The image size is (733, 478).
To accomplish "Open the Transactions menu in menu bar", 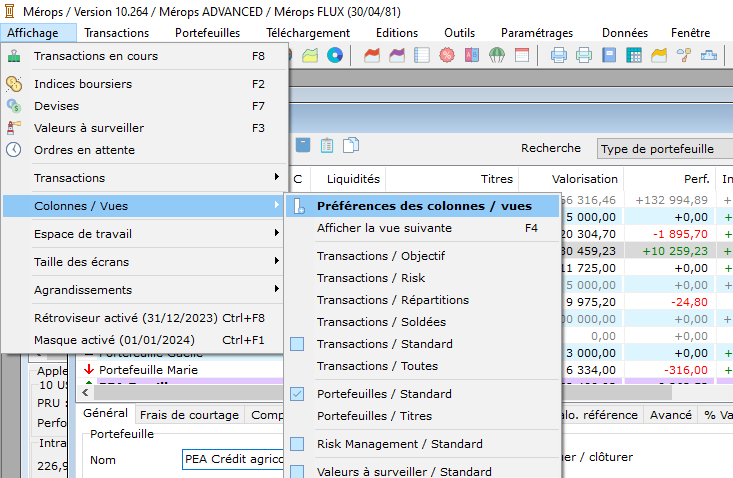I will click(116, 33).
